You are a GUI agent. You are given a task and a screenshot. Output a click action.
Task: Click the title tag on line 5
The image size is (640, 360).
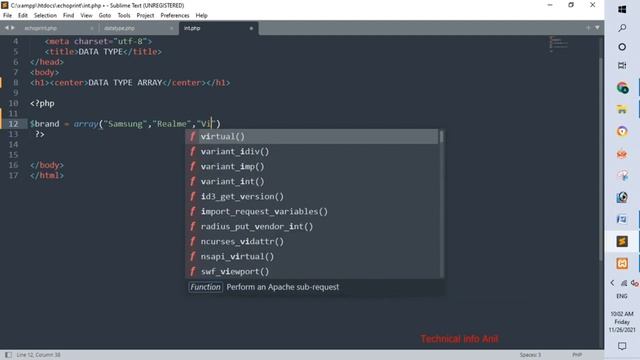pos(62,52)
